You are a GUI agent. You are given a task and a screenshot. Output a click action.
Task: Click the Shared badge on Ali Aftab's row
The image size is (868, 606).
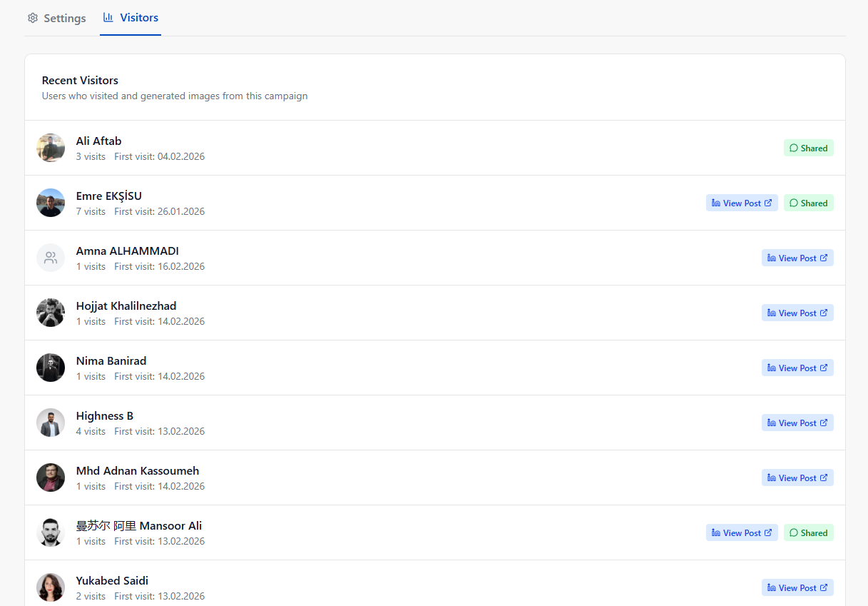pos(808,148)
